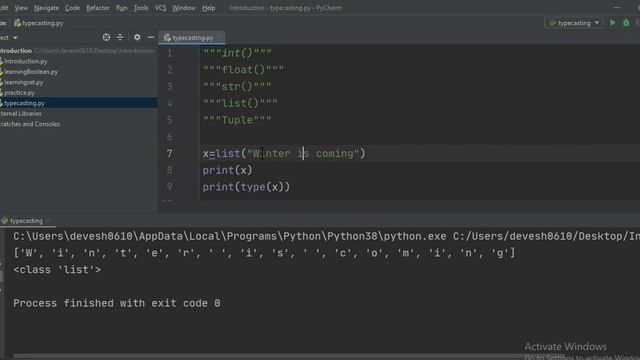Run typecasting with green play icon
640x360 pixels.
pos(612,23)
